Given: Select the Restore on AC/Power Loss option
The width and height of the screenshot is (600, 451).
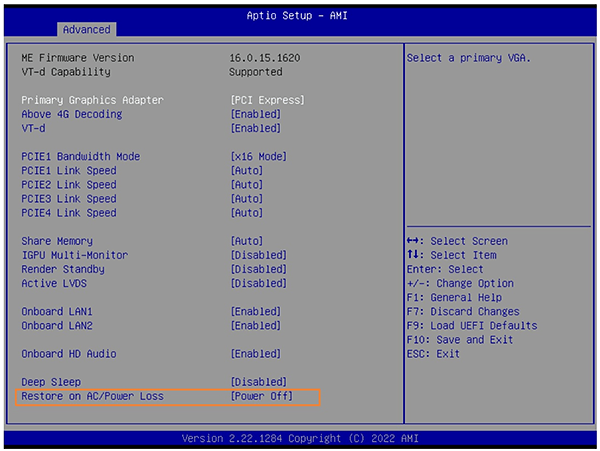Looking at the screenshot, I should click(92, 397).
